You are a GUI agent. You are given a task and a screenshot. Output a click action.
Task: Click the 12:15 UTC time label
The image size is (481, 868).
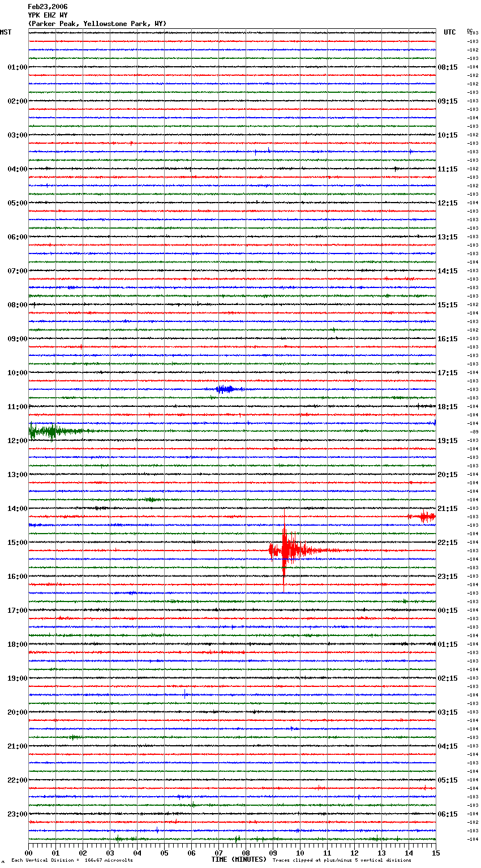[448, 203]
